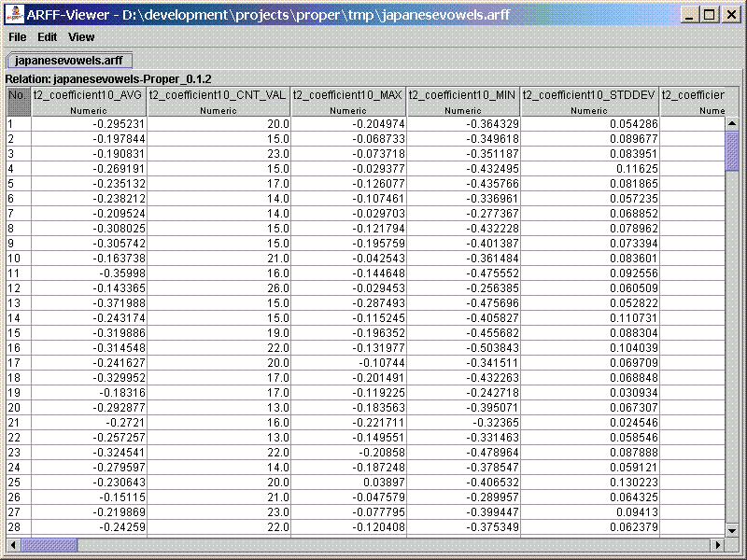The width and height of the screenshot is (747, 560).
Task: Select AVG cell -0.35998
Action: point(89,273)
